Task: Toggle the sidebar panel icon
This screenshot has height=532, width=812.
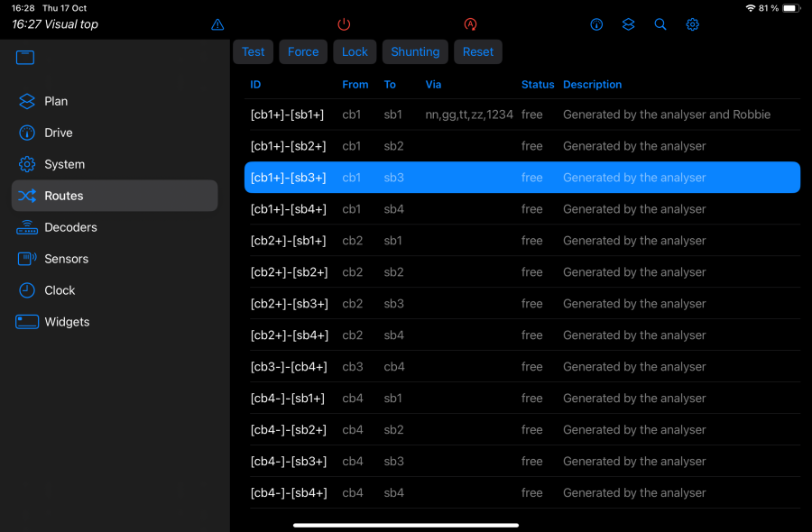Action: coord(25,58)
